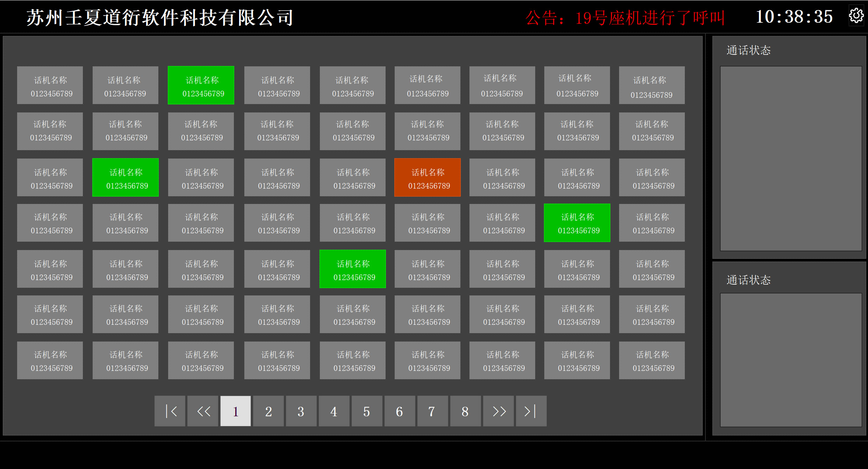
Task: Click the clock display
Action: pyautogui.click(x=794, y=17)
